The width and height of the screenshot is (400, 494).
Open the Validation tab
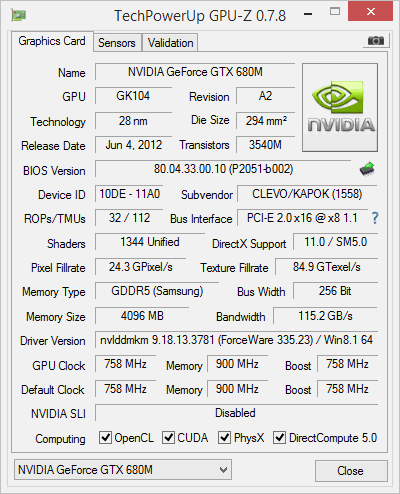(x=170, y=43)
